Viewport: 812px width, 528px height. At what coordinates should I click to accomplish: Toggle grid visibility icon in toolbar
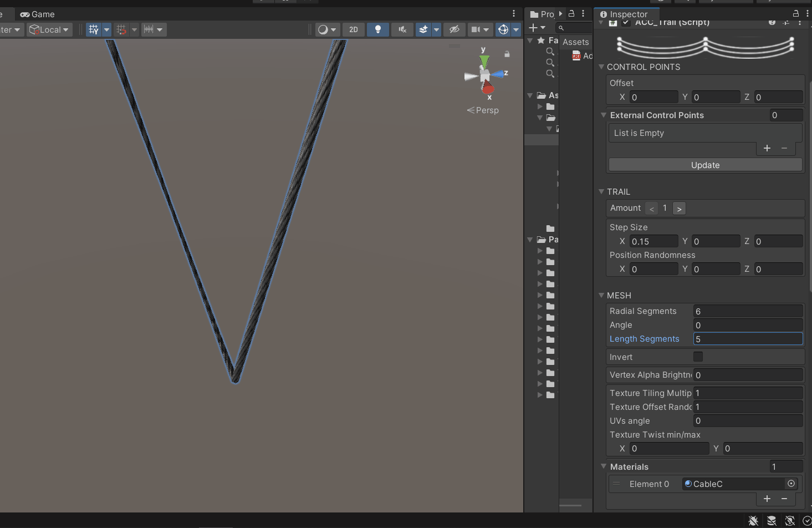[94, 30]
